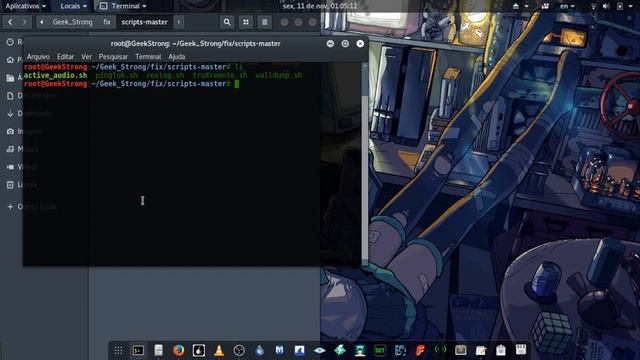The image size is (640, 360).
Task: Click the plus Other Locations icon in sidebar
Action: coord(10,207)
